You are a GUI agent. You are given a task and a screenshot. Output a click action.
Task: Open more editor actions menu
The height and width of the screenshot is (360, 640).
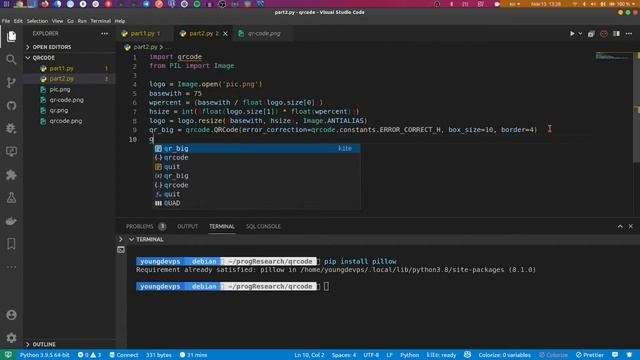pyautogui.click(x=629, y=33)
